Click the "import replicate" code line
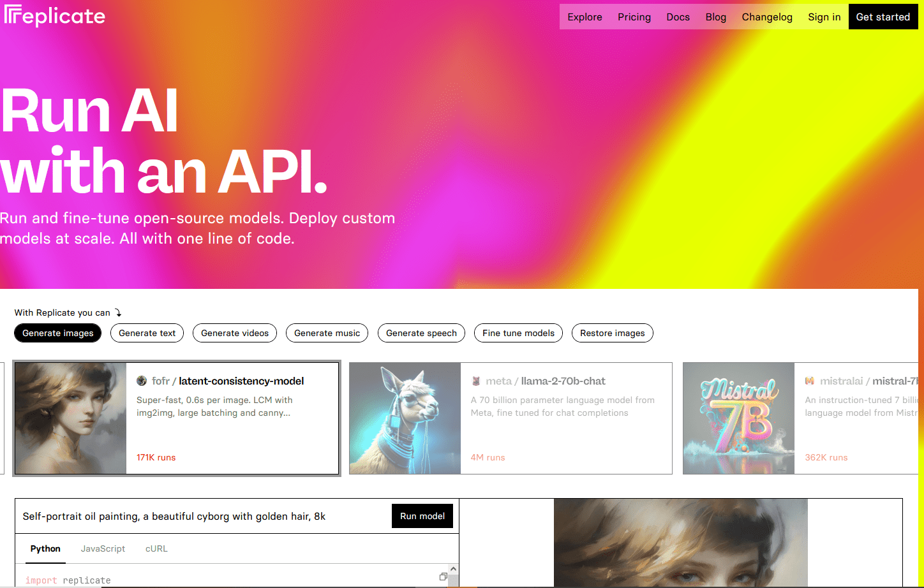The height and width of the screenshot is (588, 924). click(68, 580)
